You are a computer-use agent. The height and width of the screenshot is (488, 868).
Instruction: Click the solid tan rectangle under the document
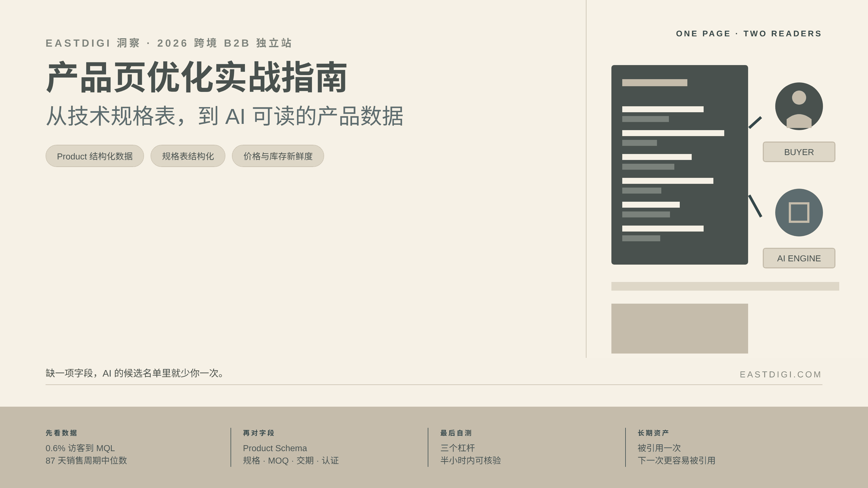click(679, 328)
